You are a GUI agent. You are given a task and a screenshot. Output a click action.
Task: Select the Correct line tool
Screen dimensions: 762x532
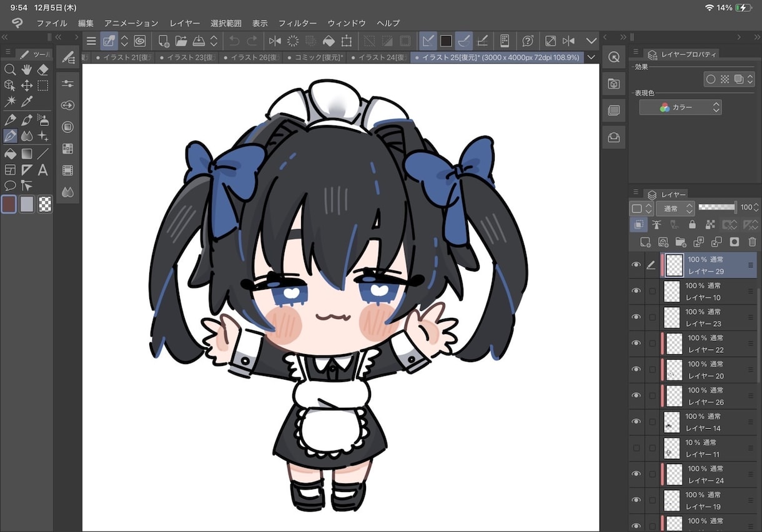tap(27, 185)
